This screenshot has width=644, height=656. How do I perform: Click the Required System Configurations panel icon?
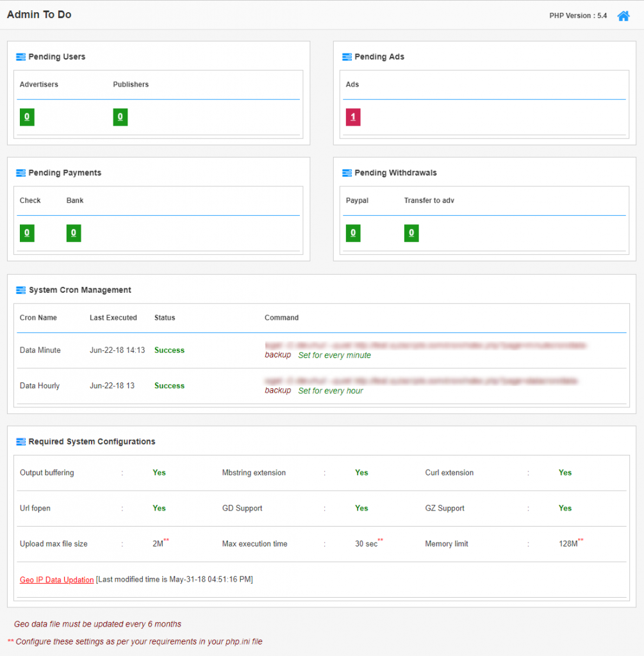[21, 441]
